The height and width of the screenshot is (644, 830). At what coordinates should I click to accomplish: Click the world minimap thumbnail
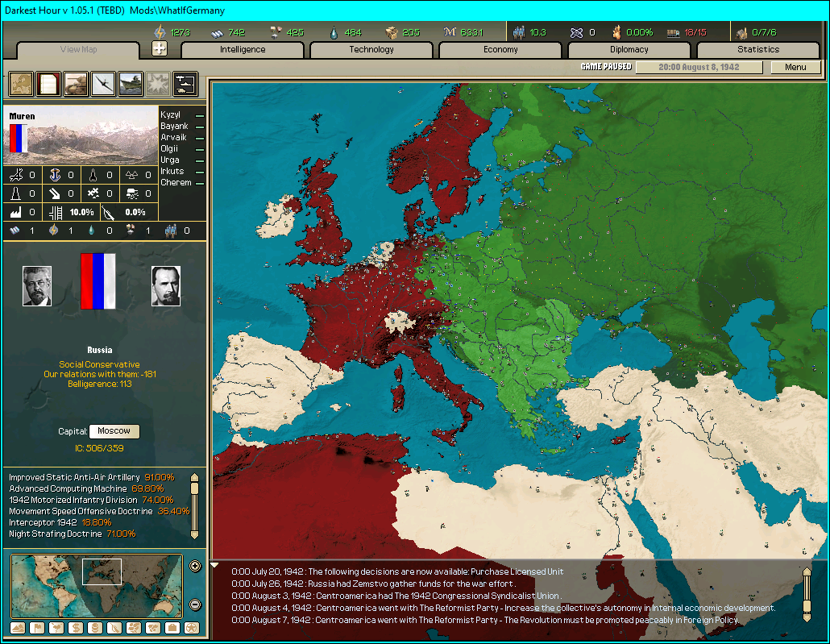tap(97, 585)
